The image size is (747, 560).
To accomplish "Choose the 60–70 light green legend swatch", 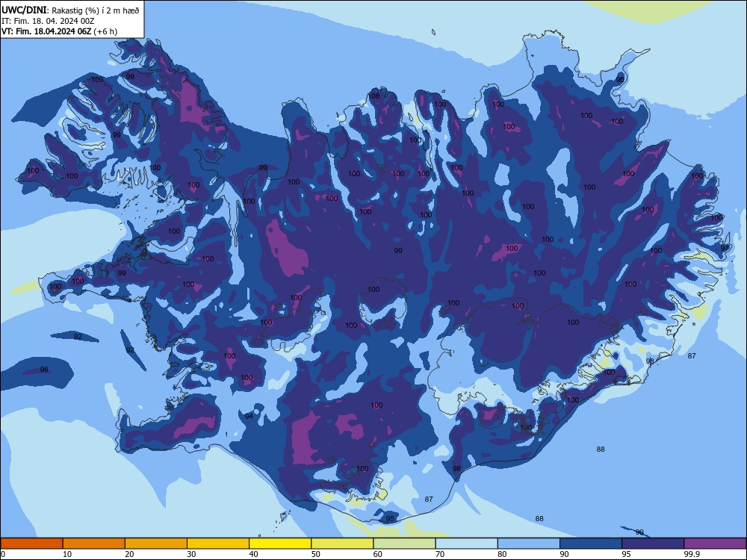I will [404, 544].
